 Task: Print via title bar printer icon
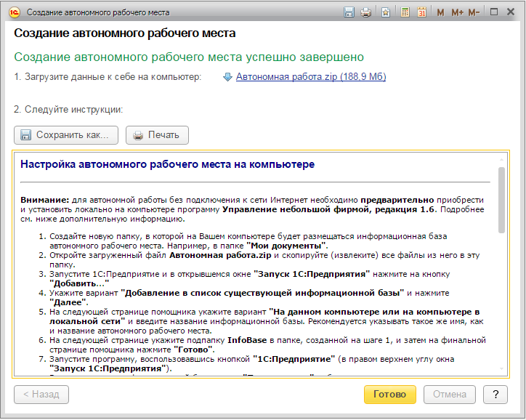(x=365, y=13)
